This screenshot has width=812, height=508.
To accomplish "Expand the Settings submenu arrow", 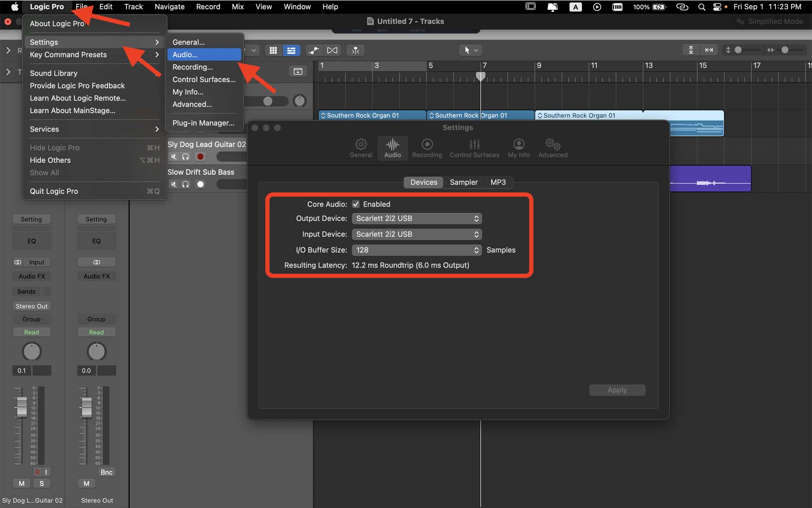I will tap(157, 42).
